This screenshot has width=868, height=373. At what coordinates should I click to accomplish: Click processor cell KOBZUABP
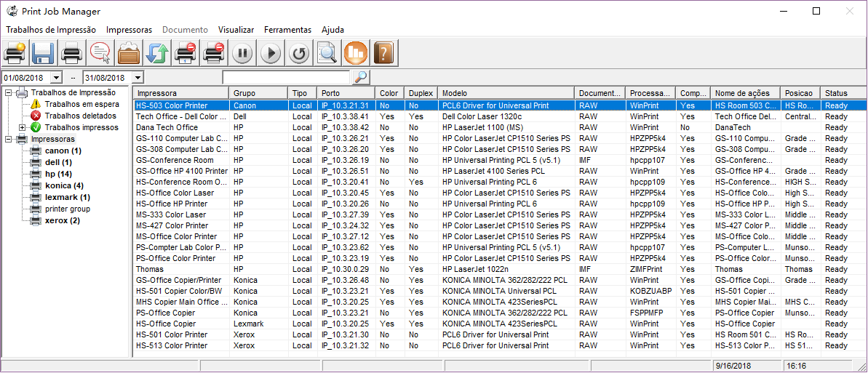tap(650, 291)
